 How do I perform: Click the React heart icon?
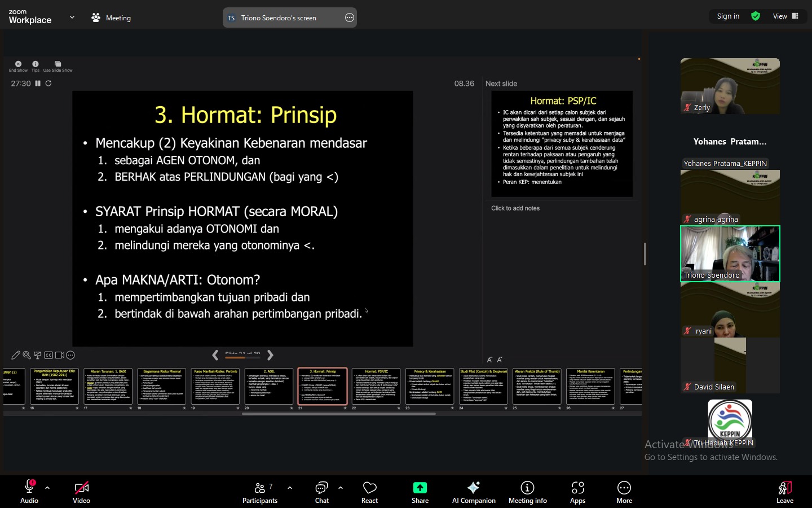point(369,491)
